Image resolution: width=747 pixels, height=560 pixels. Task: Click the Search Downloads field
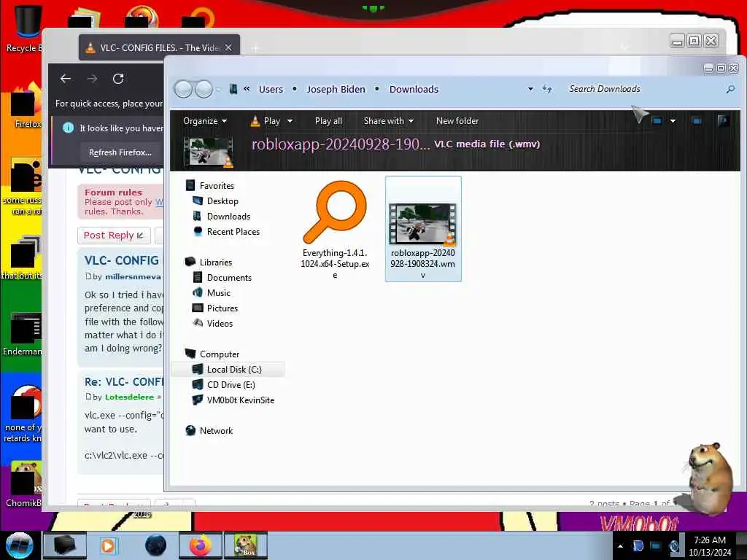coord(646,89)
